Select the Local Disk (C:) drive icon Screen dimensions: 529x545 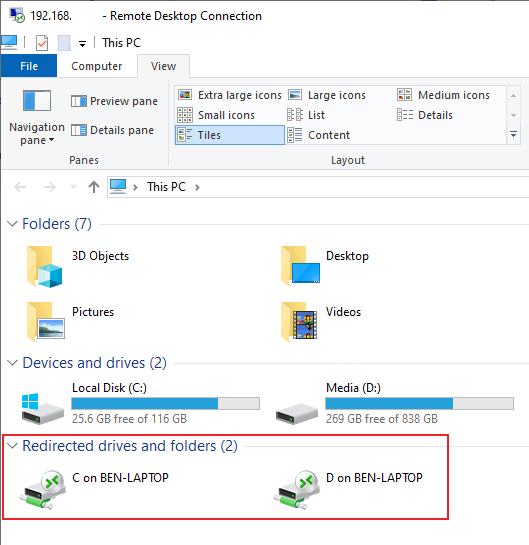click(x=42, y=409)
